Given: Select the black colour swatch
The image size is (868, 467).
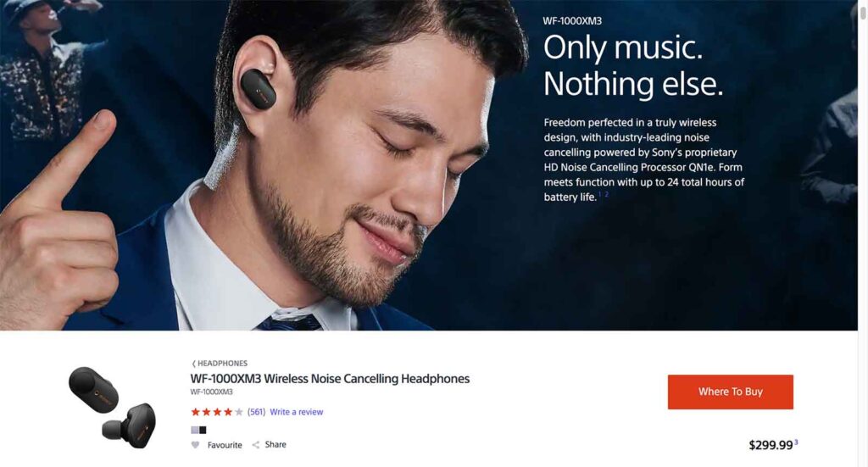Looking at the screenshot, I should pyautogui.click(x=203, y=430).
